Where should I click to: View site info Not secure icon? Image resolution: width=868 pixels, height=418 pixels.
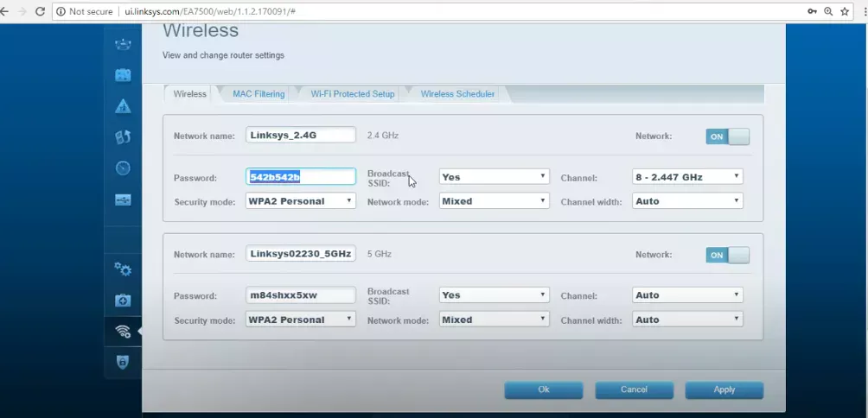61,11
